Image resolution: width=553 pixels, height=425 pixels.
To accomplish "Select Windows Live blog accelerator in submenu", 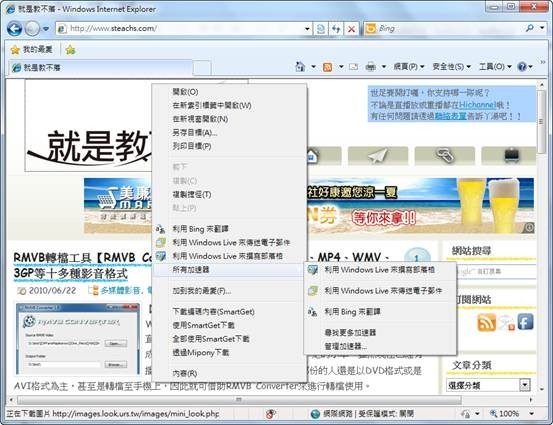I will (380, 270).
